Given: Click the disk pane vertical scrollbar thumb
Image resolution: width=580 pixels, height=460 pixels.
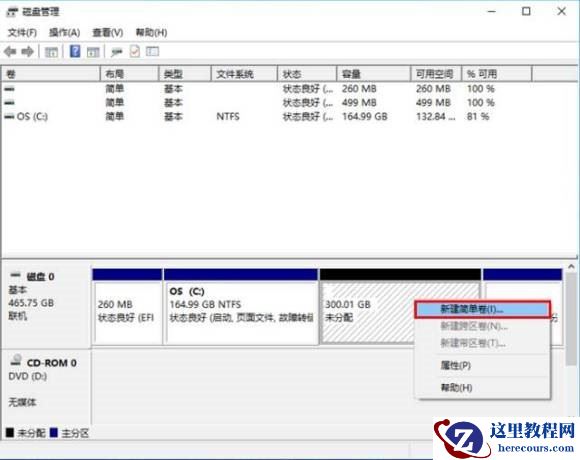Looking at the screenshot, I should pyautogui.click(x=571, y=319).
